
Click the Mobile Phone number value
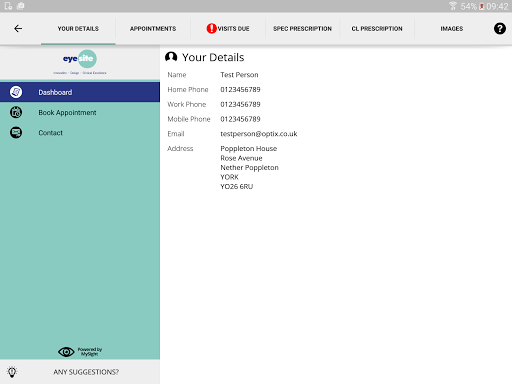click(x=240, y=119)
